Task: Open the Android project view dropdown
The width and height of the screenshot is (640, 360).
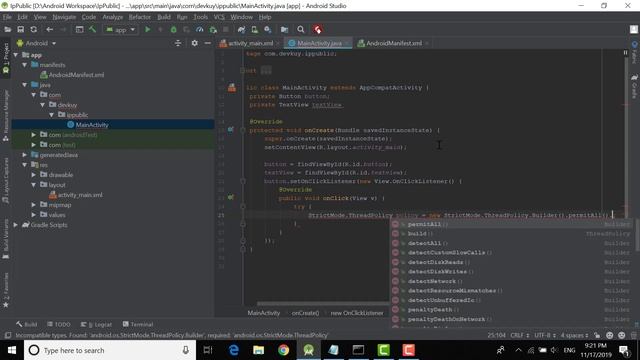Action: [x=36, y=43]
